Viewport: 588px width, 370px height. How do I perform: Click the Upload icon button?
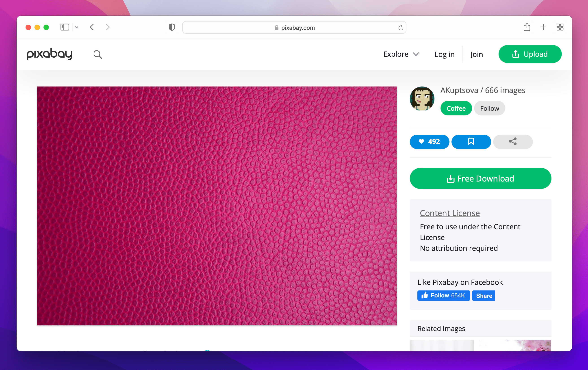tap(530, 54)
